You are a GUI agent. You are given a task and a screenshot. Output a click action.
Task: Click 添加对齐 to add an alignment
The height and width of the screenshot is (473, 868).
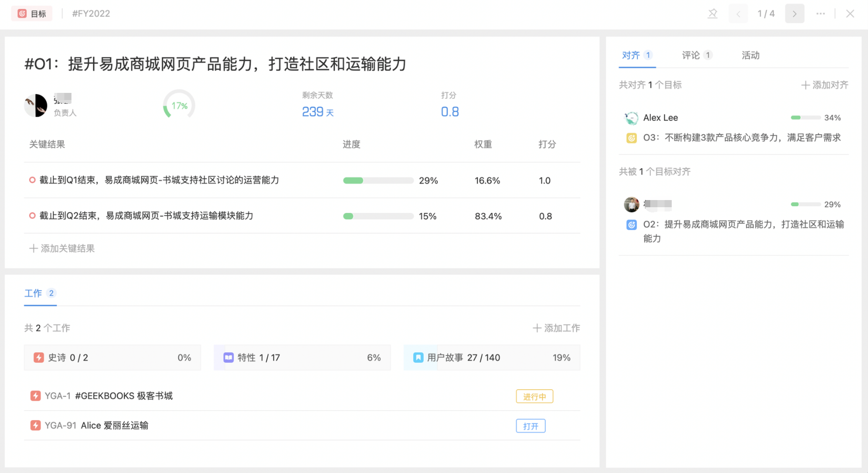(x=825, y=85)
